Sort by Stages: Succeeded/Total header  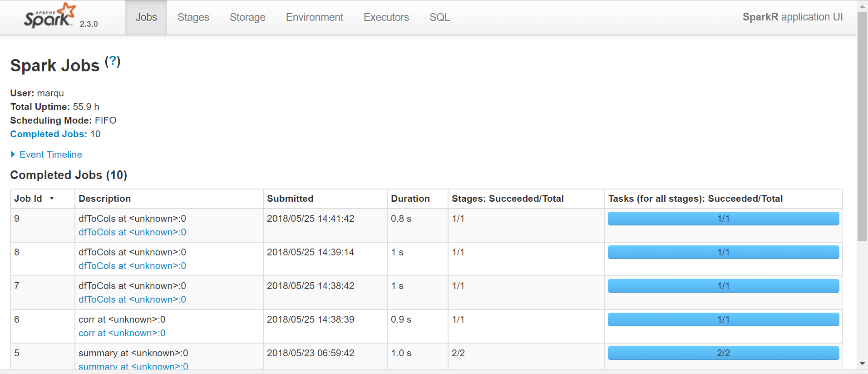pyautogui.click(x=526, y=199)
